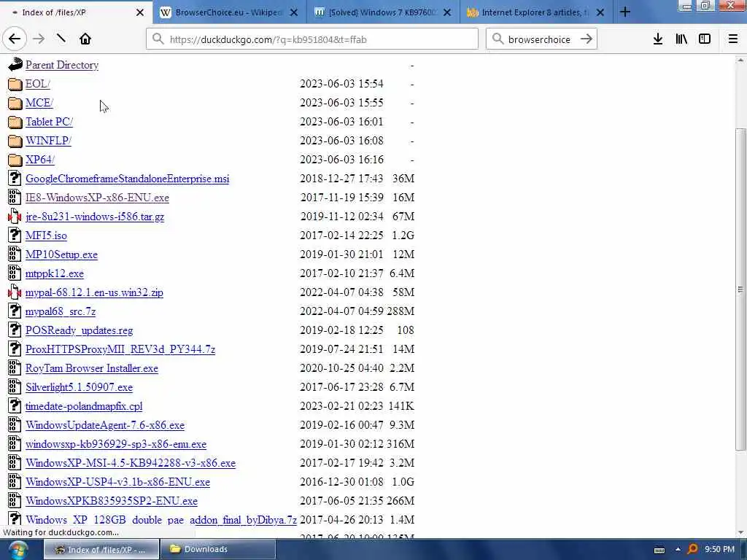This screenshot has height=560, width=747.
Task: Click the Parent Directory back-arrow icon
Action: tap(15, 65)
